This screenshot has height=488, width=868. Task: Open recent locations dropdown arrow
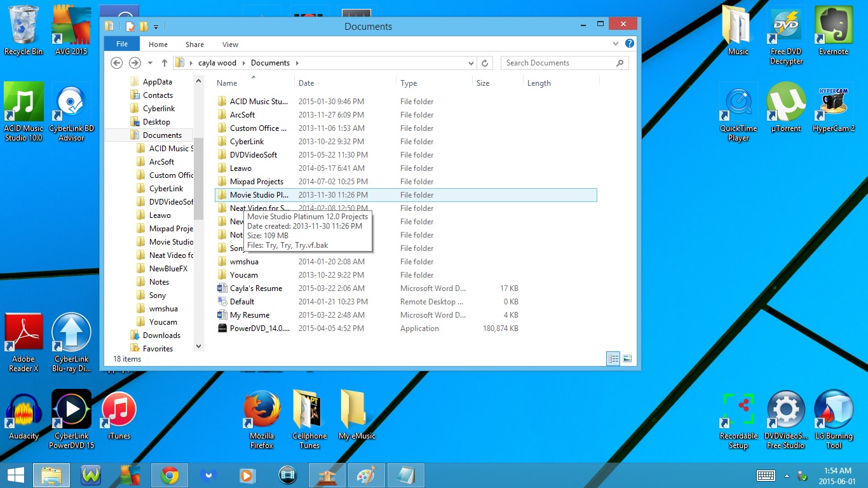[x=150, y=63]
